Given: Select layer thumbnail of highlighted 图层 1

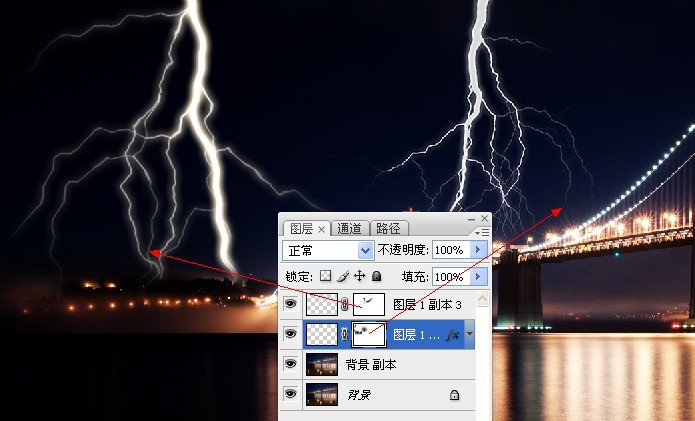Looking at the screenshot, I should pos(322,335).
